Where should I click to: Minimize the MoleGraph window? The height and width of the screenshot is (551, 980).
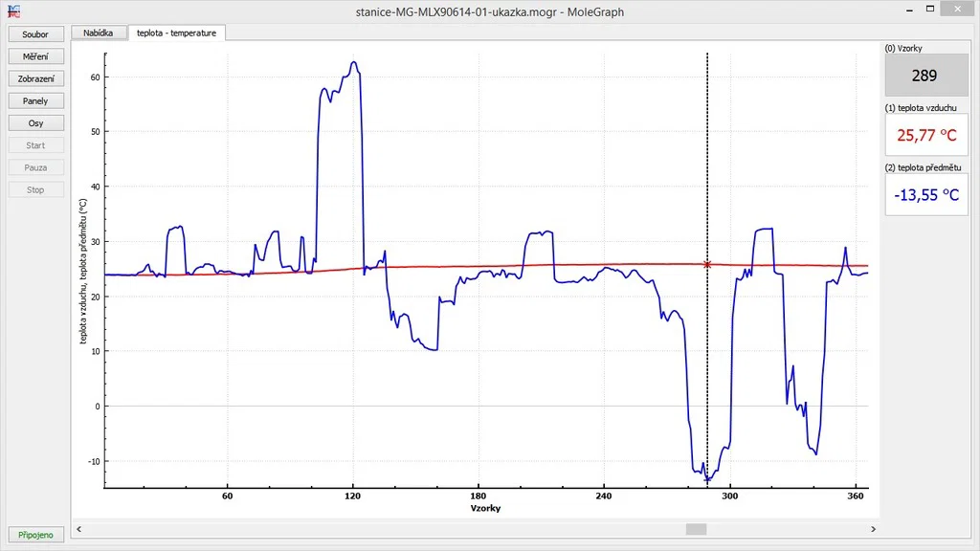[909, 10]
